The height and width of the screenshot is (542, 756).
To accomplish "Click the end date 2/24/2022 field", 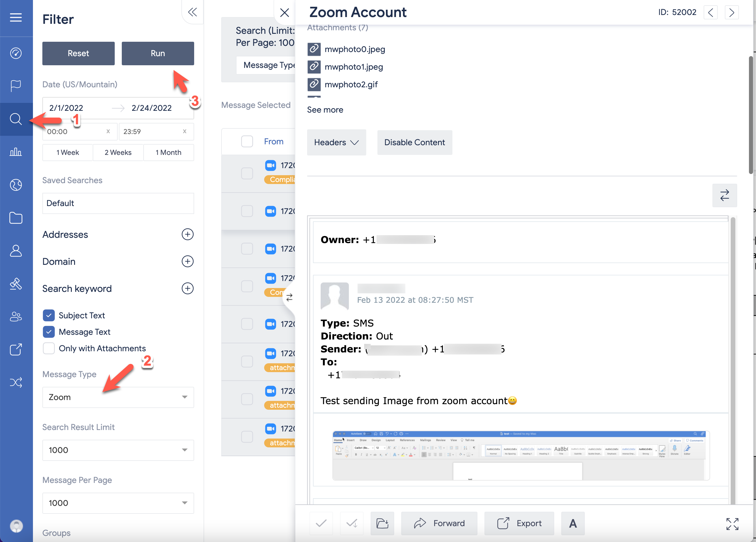I will [x=152, y=108].
